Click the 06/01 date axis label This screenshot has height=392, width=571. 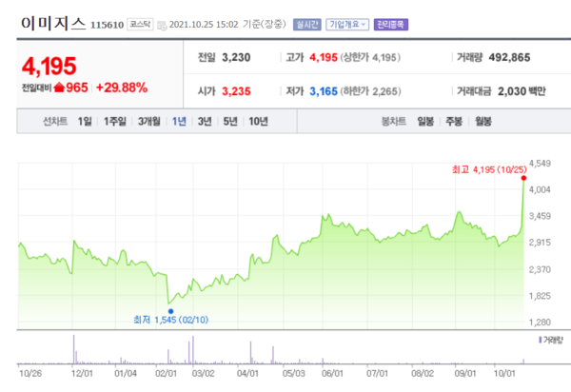pyautogui.click(x=332, y=373)
